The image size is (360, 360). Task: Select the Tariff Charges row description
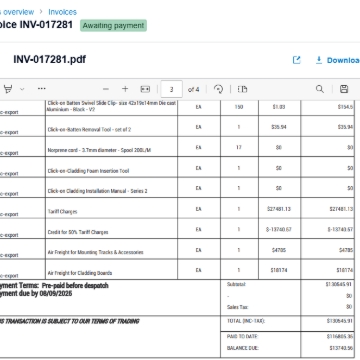pos(62,212)
